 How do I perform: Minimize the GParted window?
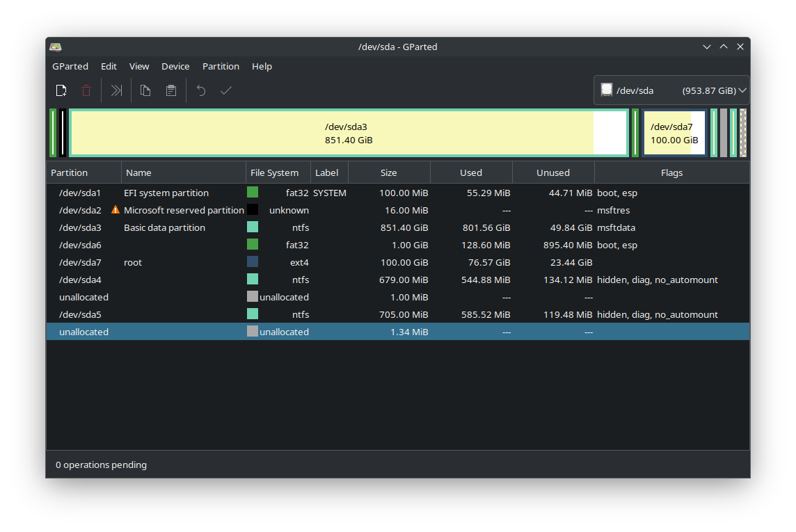(x=707, y=47)
